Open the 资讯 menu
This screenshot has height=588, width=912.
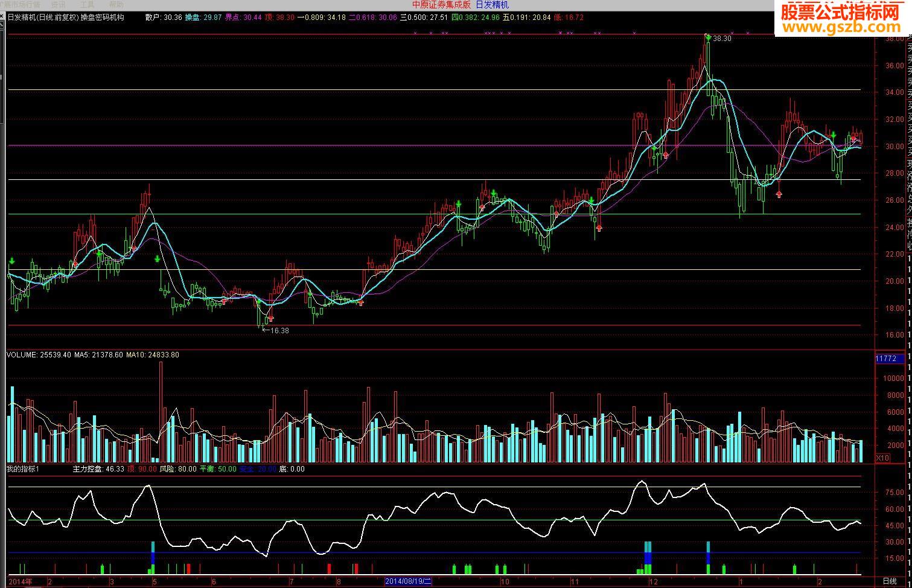tap(58, 4)
